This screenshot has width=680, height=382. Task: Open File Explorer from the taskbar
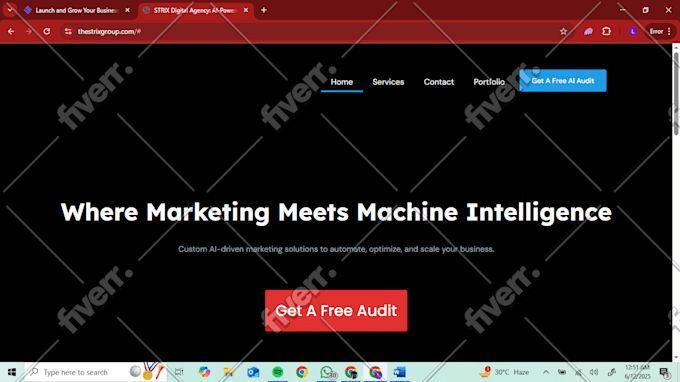click(229, 372)
